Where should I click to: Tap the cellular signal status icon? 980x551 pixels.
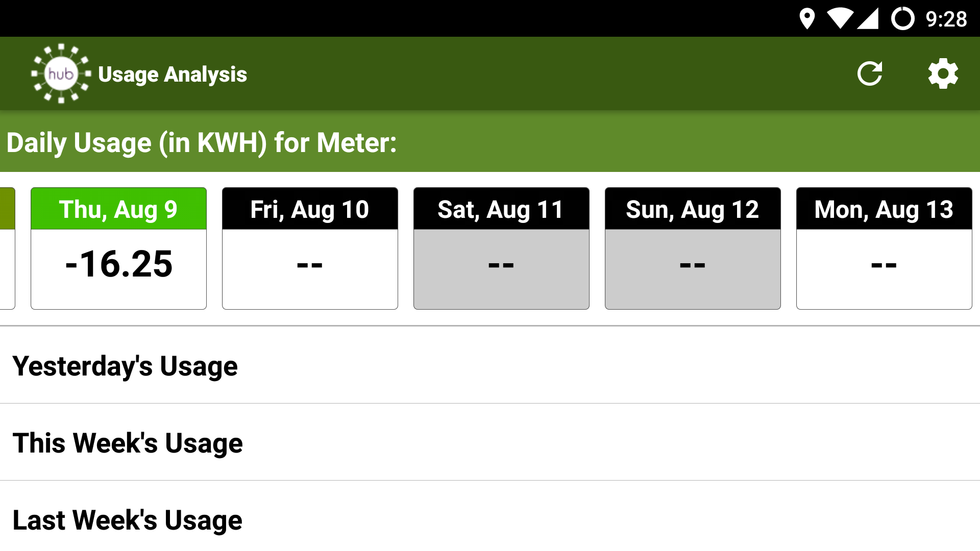click(868, 19)
